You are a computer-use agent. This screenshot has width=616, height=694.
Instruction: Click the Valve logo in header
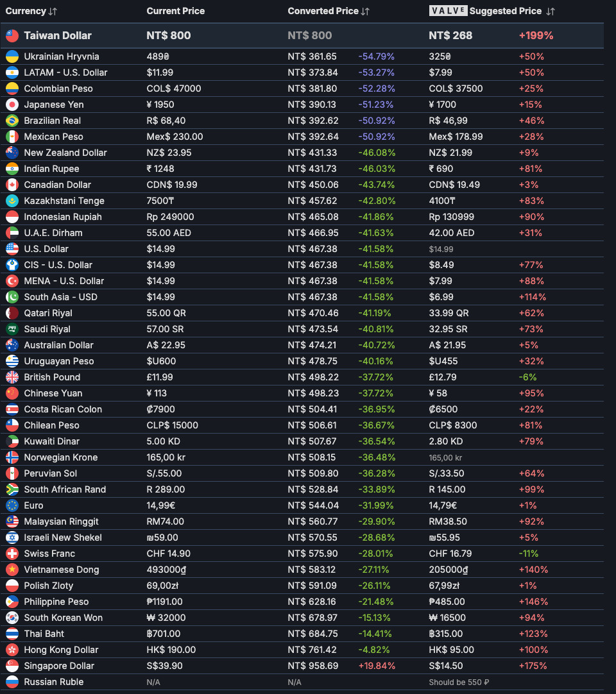tap(448, 11)
